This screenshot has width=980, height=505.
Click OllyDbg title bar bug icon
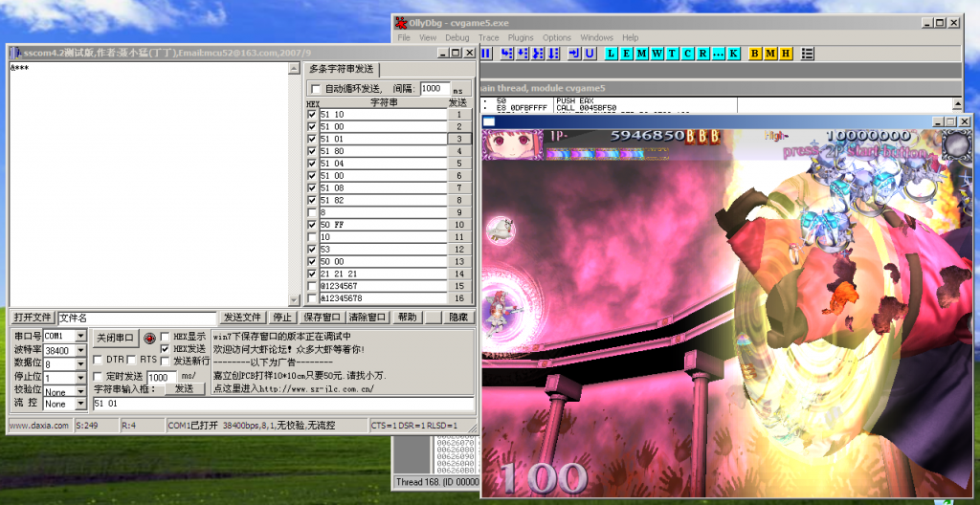click(401, 23)
